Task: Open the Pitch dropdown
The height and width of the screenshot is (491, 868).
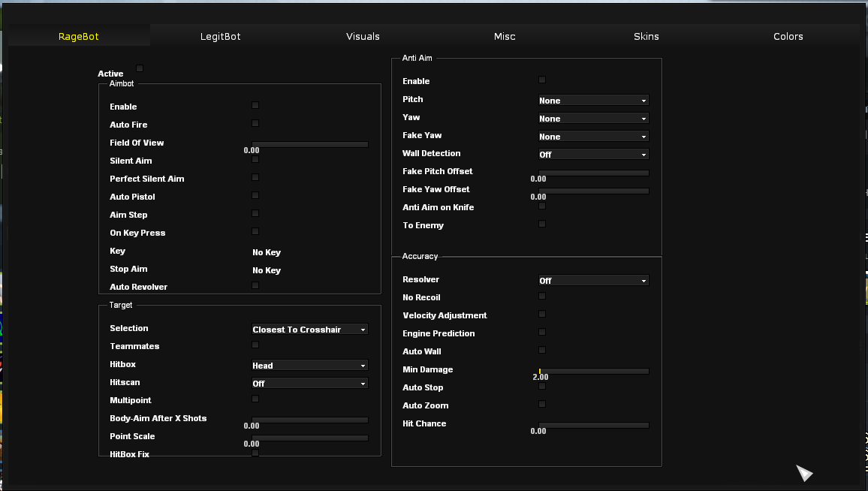Action: (x=593, y=101)
